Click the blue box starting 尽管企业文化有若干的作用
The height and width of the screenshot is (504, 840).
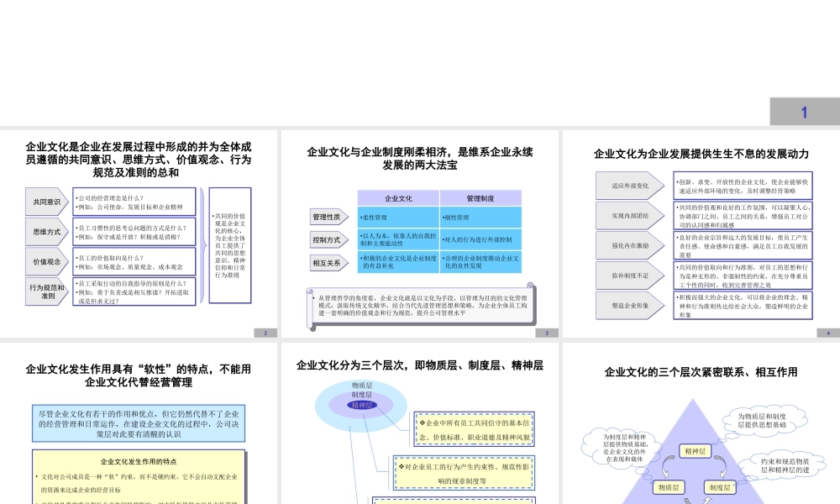coord(139,423)
